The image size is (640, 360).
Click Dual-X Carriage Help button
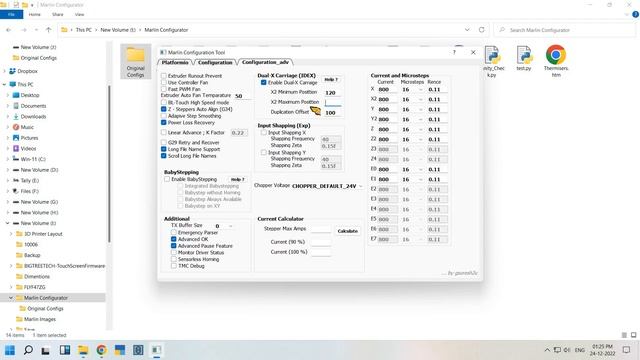coord(331,80)
